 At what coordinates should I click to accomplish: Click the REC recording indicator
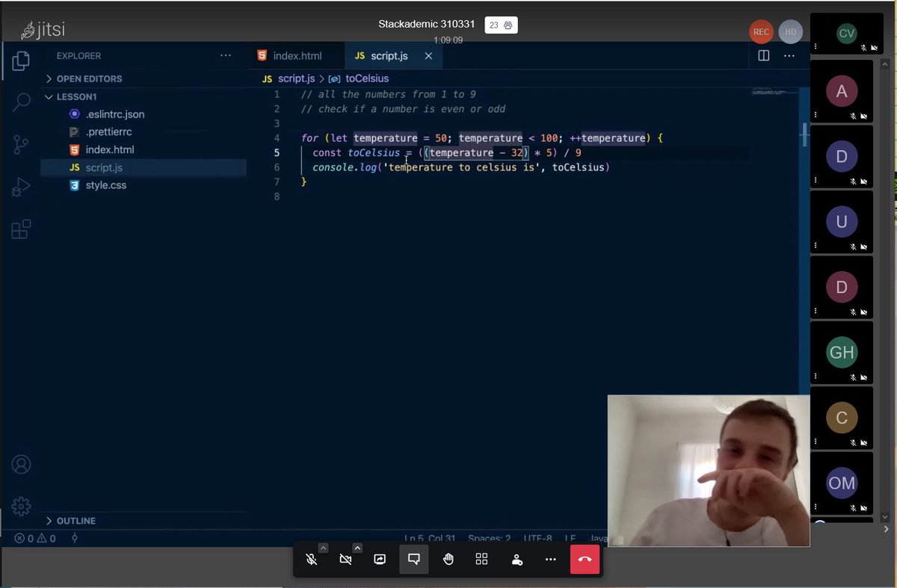761,32
